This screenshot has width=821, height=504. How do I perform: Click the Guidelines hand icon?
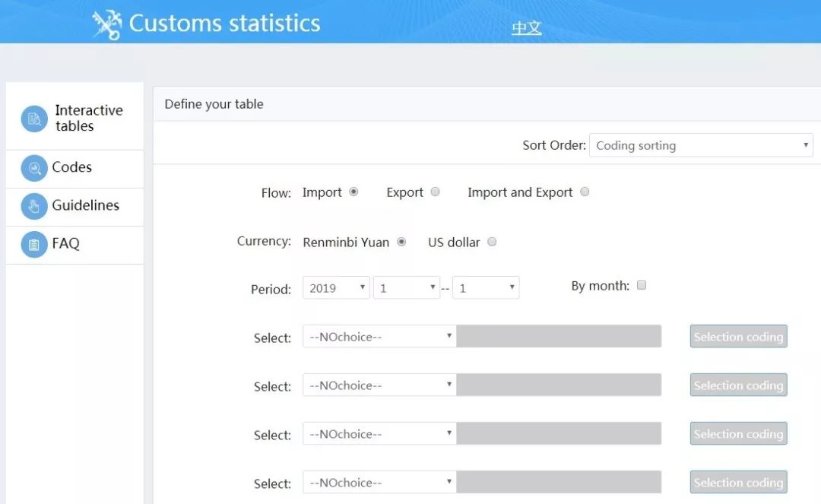pos(34,206)
